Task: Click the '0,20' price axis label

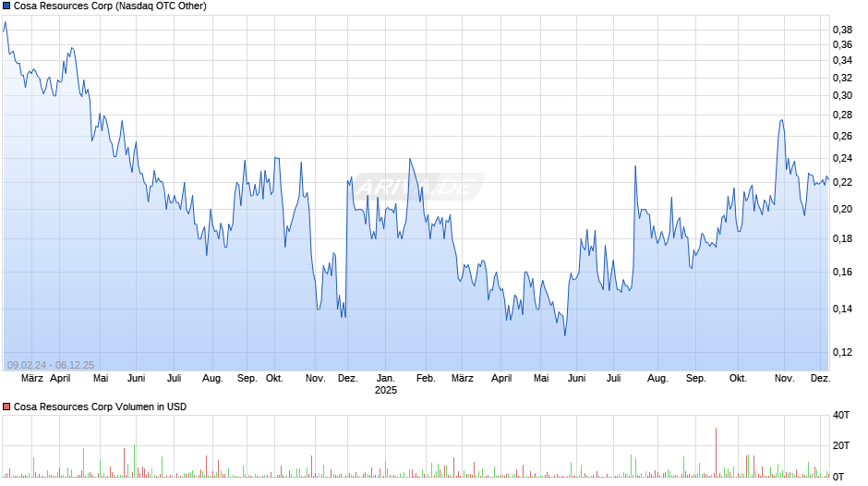Action: point(842,210)
